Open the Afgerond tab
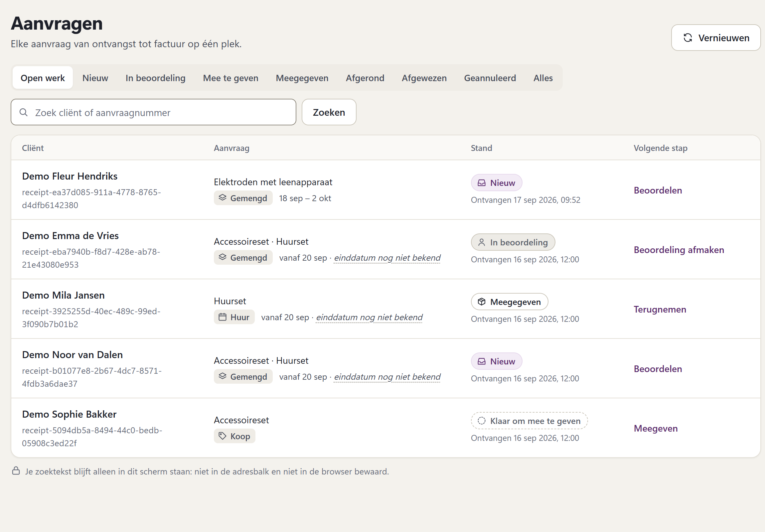This screenshot has width=765, height=532. pos(365,77)
